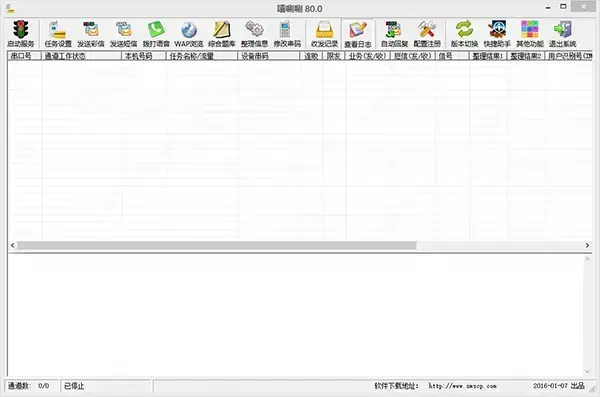Select the 整理结果2 column header
This screenshot has height=397, width=600.
pyautogui.click(x=526, y=56)
